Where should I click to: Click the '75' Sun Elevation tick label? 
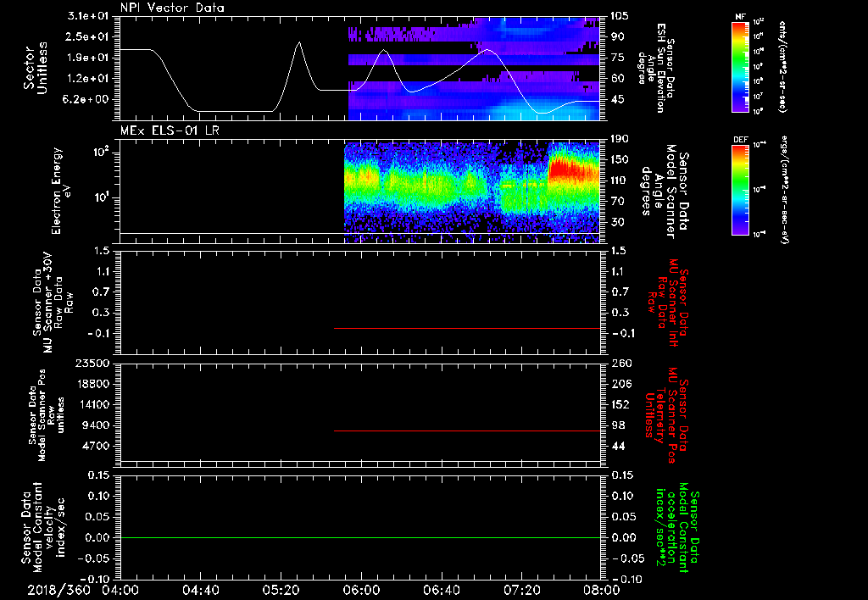(617, 58)
